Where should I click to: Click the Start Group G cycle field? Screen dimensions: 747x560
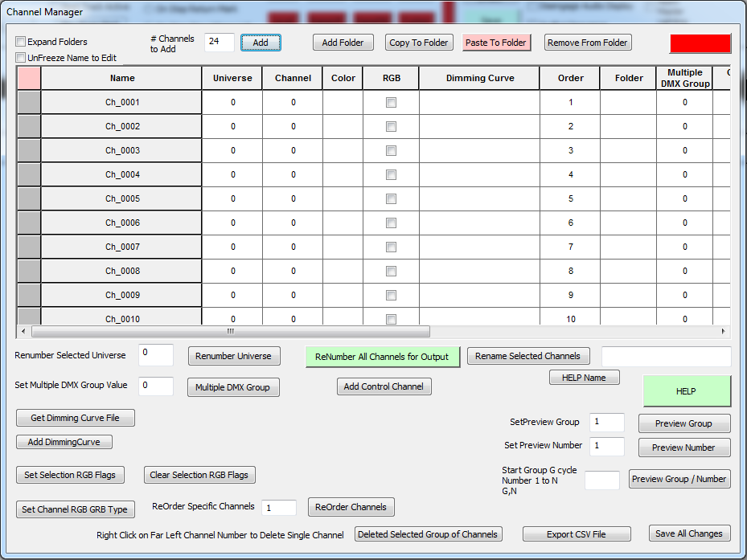click(x=601, y=480)
